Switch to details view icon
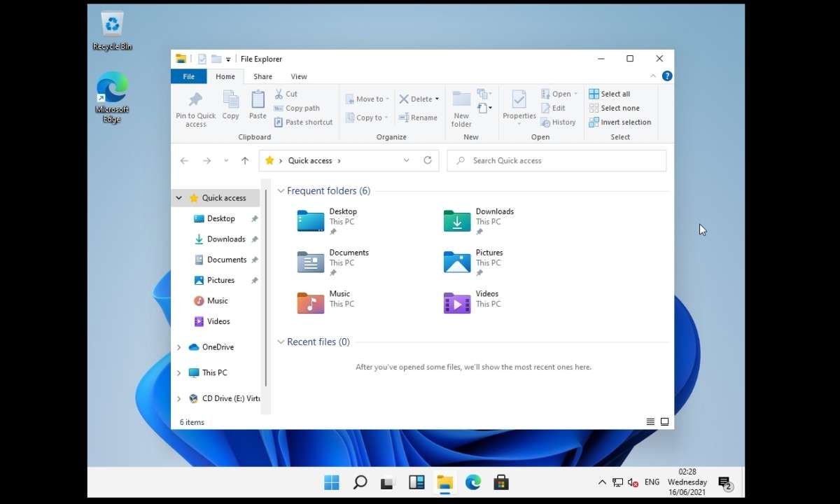 click(650, 422)
